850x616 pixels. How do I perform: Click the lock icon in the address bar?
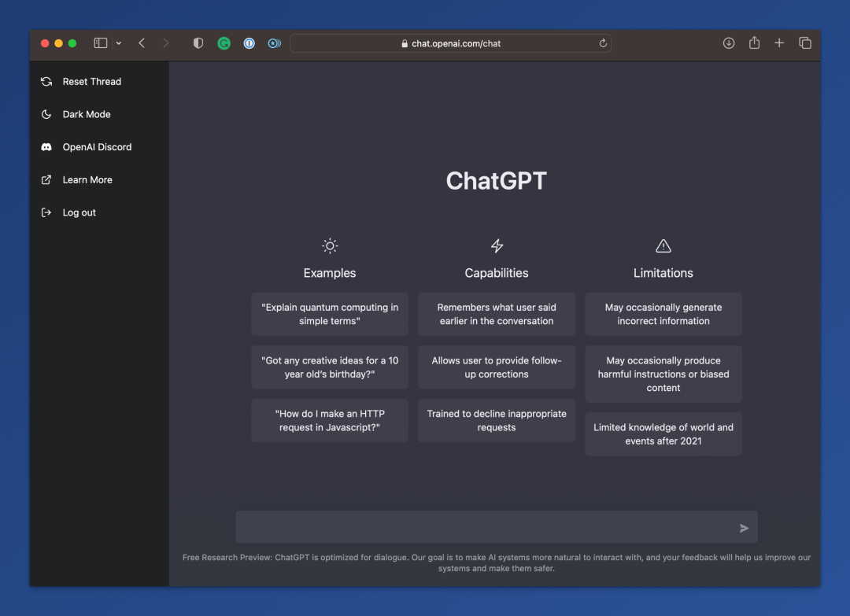click(x=405, y=43)
